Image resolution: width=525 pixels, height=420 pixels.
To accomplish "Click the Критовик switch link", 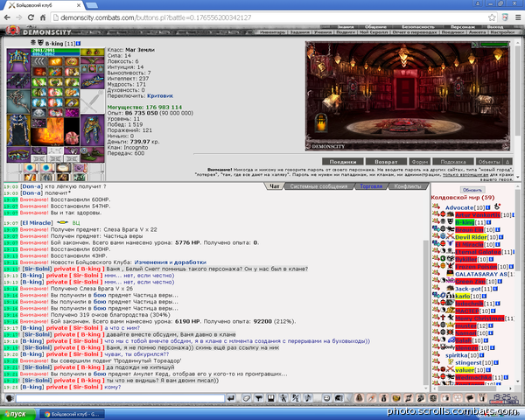I will [x=160, y=95].
